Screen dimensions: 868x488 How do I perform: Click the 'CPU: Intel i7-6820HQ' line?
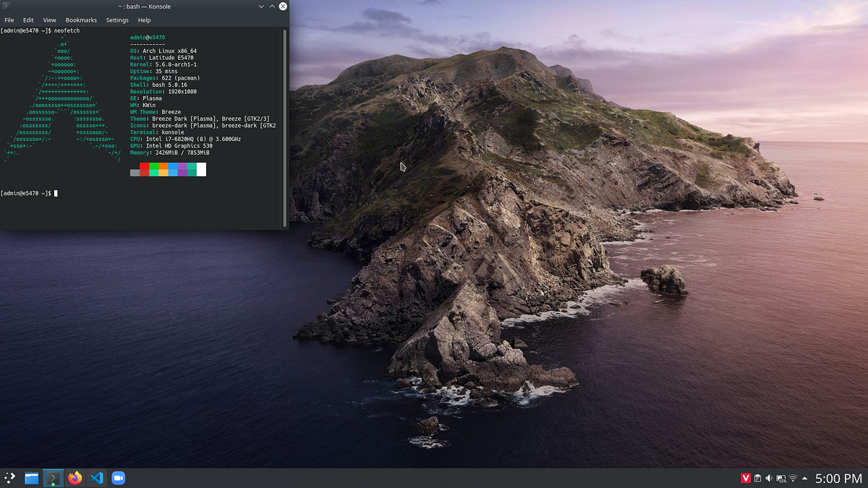(186, 139)
